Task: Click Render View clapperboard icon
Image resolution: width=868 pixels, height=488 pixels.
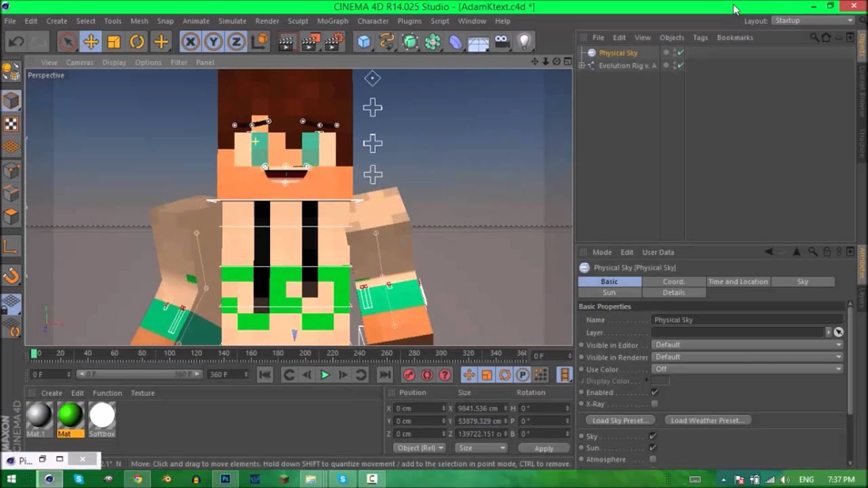Action: [287, 42]
